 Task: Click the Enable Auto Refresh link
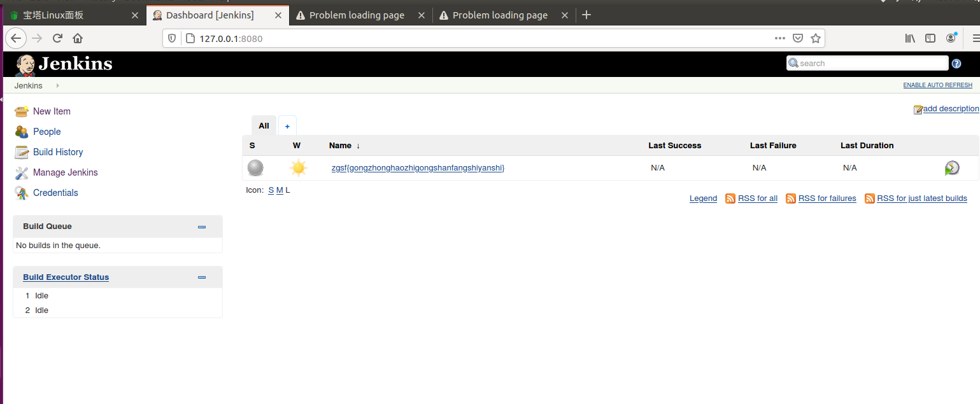click(937, 85)
